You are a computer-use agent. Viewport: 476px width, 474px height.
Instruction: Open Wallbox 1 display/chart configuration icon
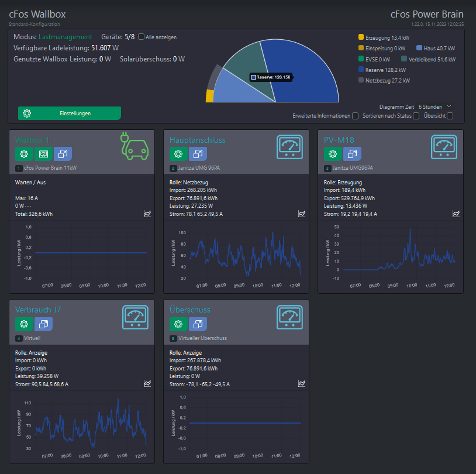[43, 154]
